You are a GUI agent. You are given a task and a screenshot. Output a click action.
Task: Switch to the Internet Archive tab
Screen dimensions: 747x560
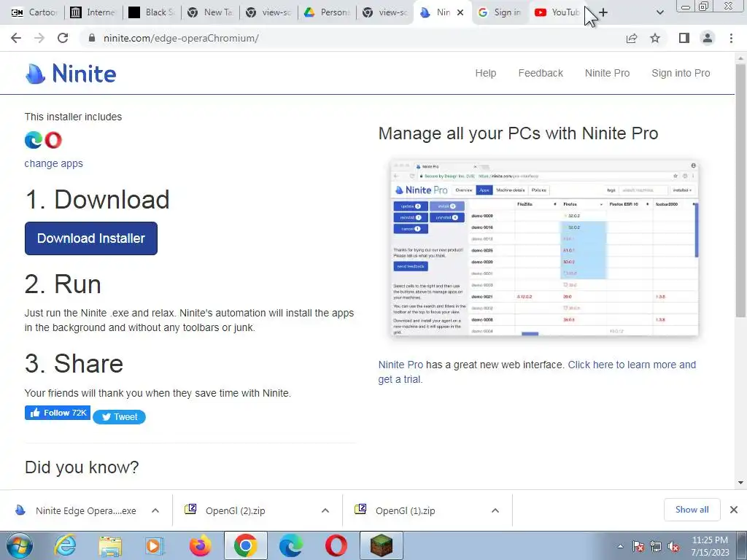pyautogui.click(x=93, y=12)
